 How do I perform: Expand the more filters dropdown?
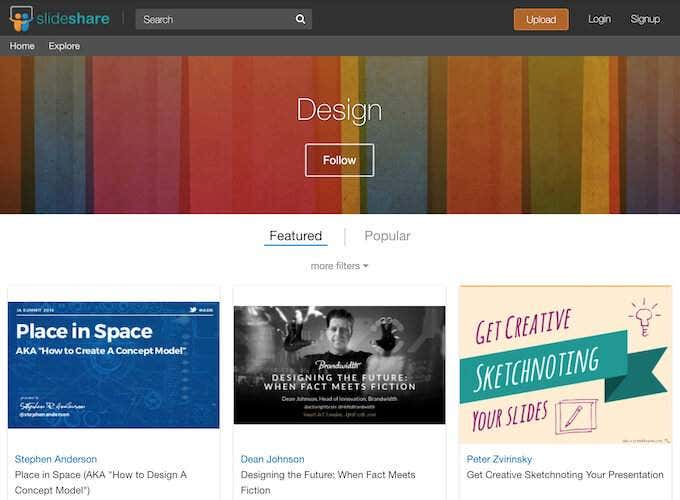339,266
